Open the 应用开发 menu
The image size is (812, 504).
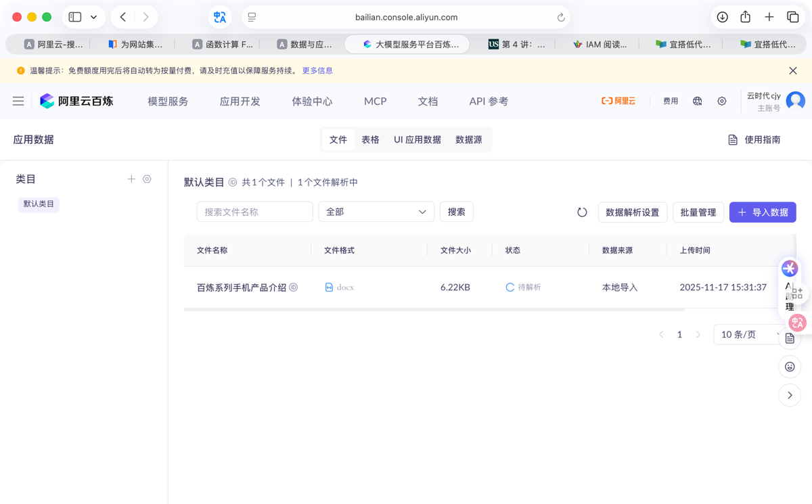pos(240,101)
